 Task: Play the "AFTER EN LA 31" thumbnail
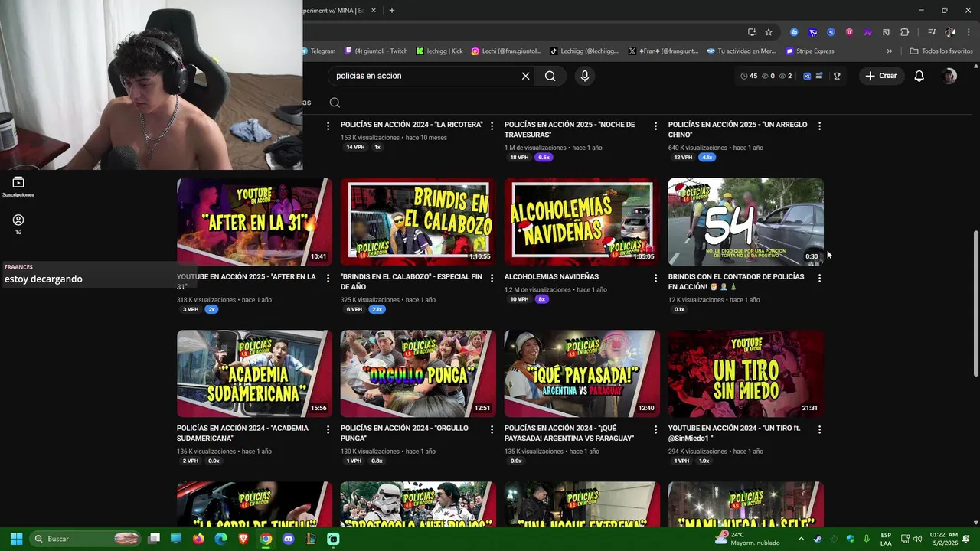pyautogui.click(x=254, y=222)
